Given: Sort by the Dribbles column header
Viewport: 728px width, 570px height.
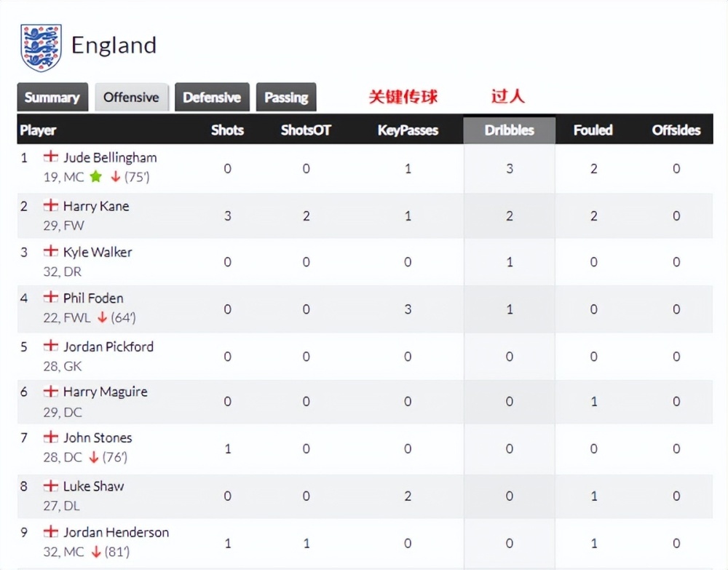Looking at the screenshot, I should click(510, 130).
